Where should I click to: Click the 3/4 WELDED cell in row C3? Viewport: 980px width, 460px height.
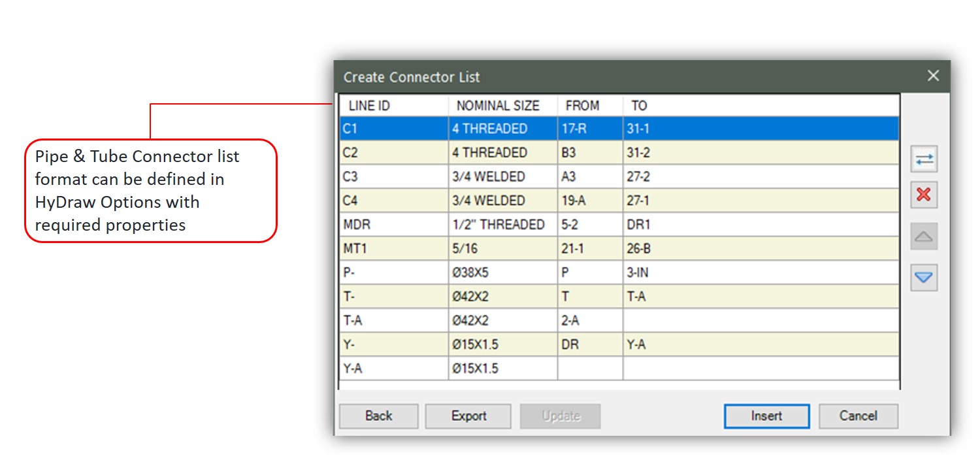pyautogui.click(x=503, y=176)
